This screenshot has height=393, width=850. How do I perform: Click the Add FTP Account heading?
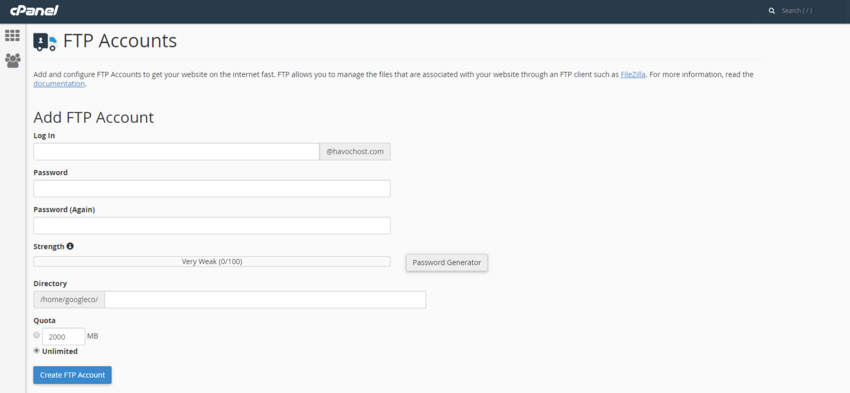click(94, 117)
